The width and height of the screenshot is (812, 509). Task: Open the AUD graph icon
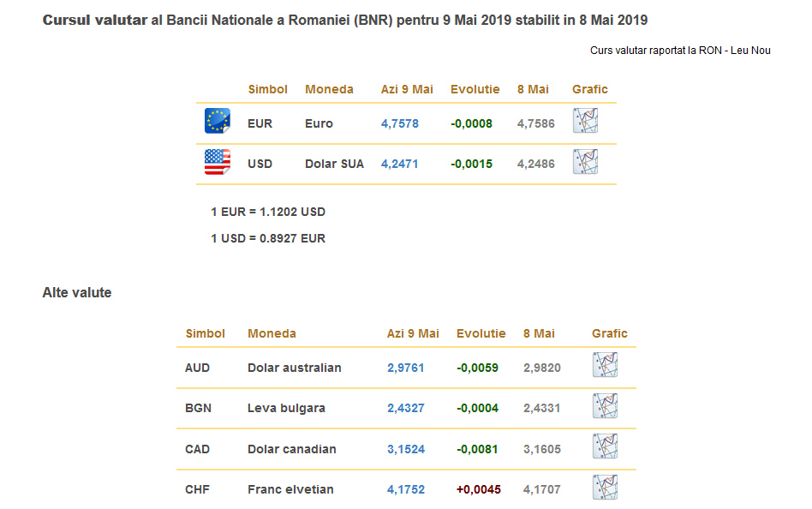(605, 366)
